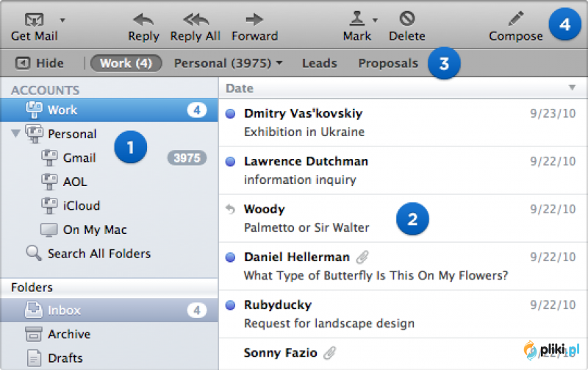
Task: Toggle unread dot on Rubyducky message
Action: pyautogui.click(x=230, y=305)
